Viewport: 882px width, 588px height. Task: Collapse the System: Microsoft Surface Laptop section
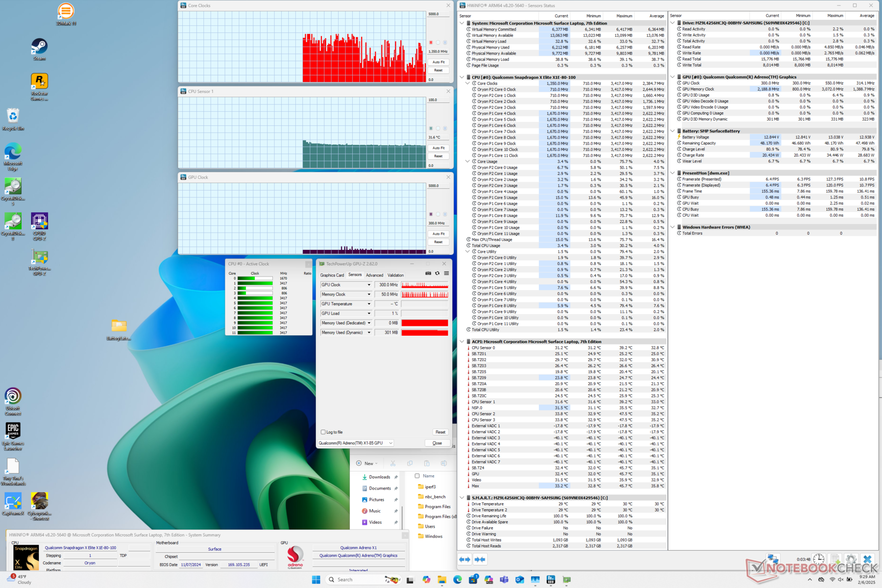(462, 23)
